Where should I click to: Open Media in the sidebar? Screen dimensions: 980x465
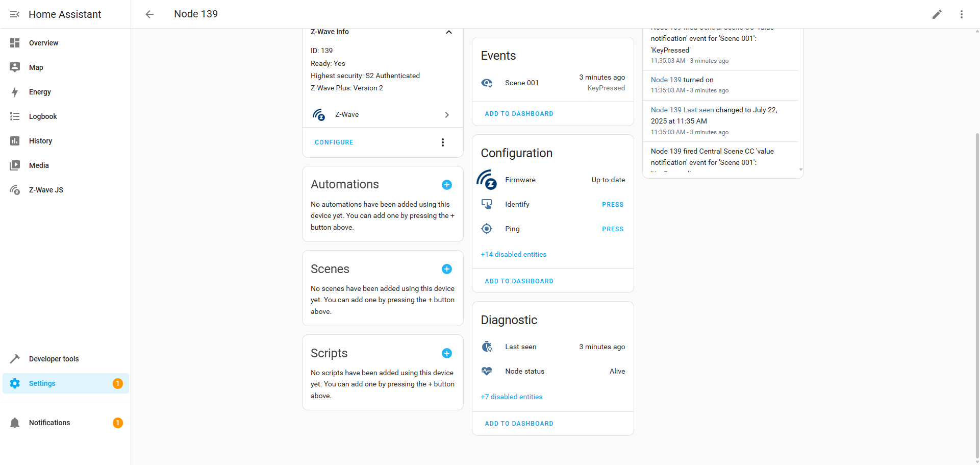pos(66,165)
